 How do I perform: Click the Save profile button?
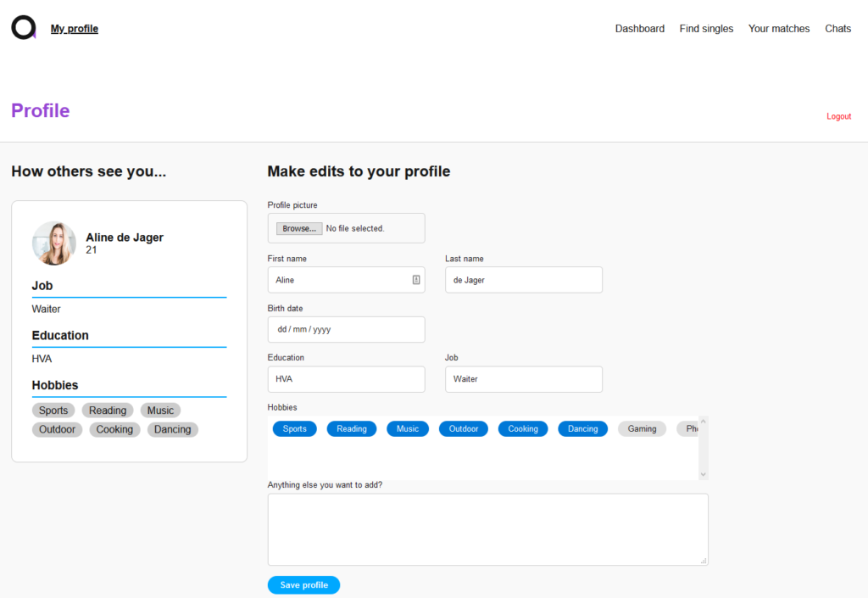pos(303,585)
